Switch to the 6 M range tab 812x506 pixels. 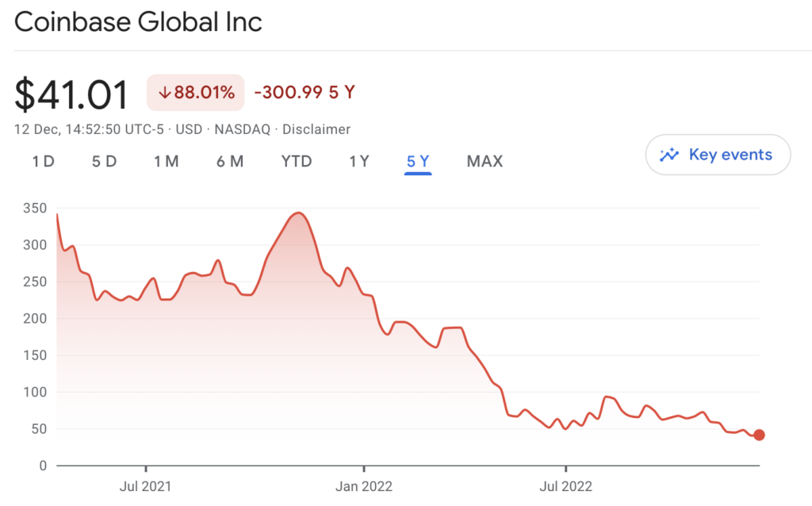pyautogui.click(x=229, y=162)
